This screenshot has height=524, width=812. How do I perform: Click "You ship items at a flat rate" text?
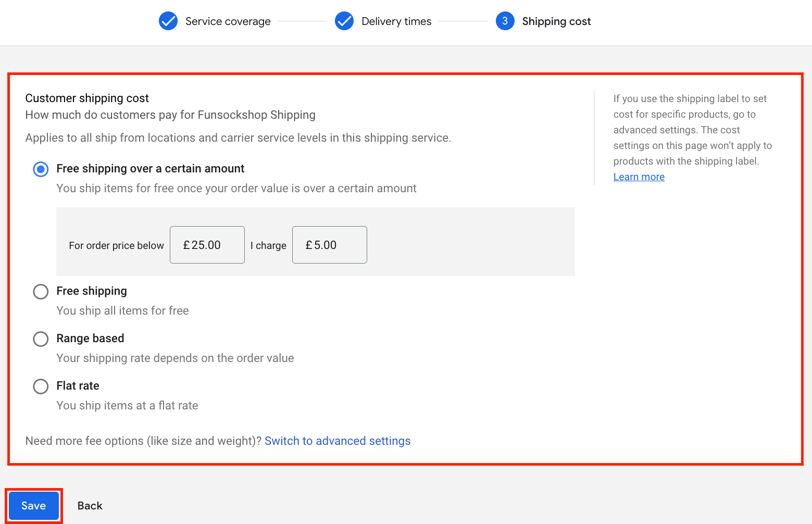(x=127, y=405)
